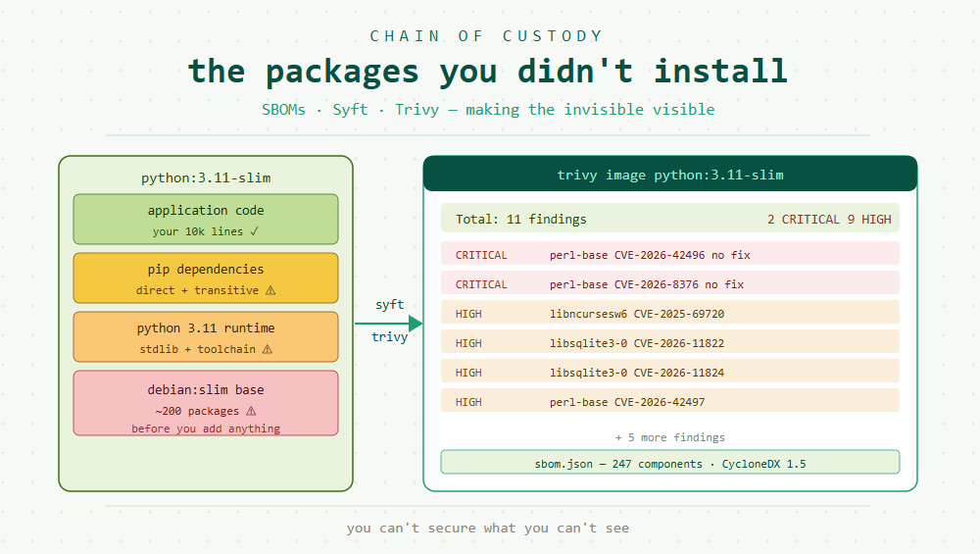Click the checkmark after 'your 10k lines'
The width and height of the screenshot is (980, 554).
(x=255, y=231)
